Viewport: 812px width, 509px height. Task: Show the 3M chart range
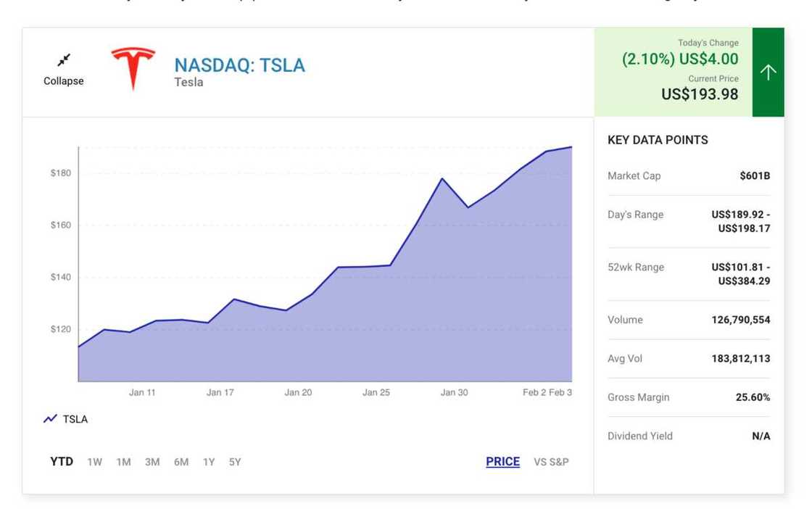click(x=152, y=462)
